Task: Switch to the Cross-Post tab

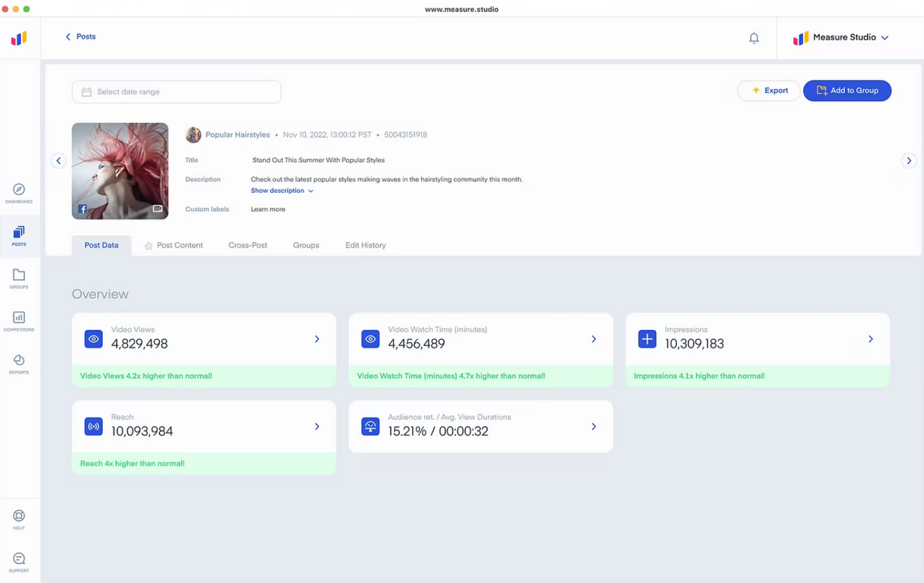Action: [248, 245]
